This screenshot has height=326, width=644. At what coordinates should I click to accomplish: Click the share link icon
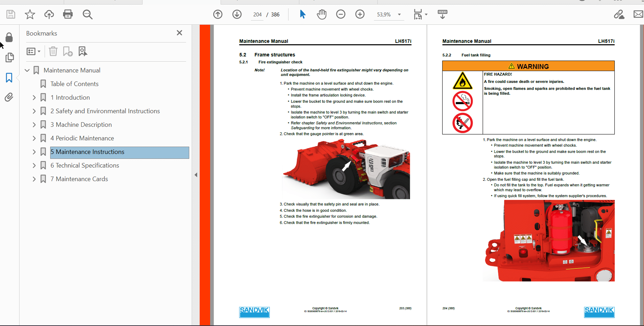pyautogui.click(x=619, y=14)
